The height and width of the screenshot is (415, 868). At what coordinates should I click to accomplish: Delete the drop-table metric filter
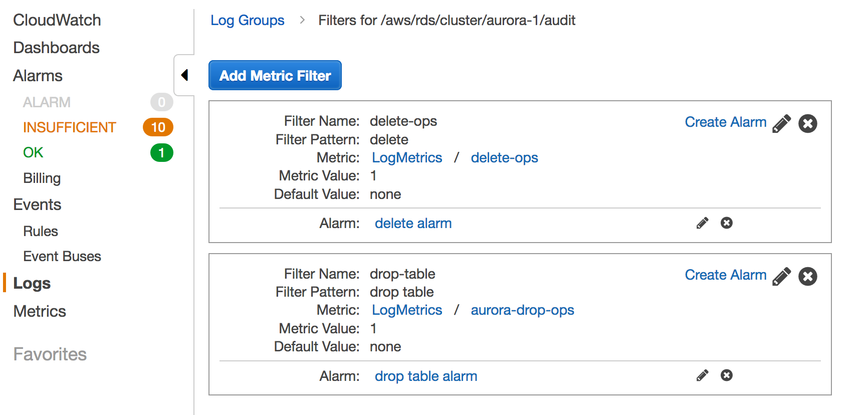click(807, 276)
